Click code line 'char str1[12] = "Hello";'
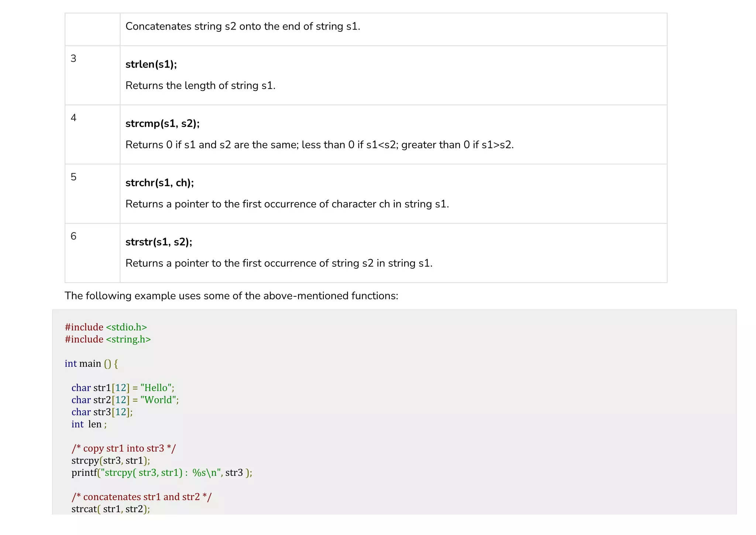The height and width of the screenshot is (535, 756). point(123,388)
